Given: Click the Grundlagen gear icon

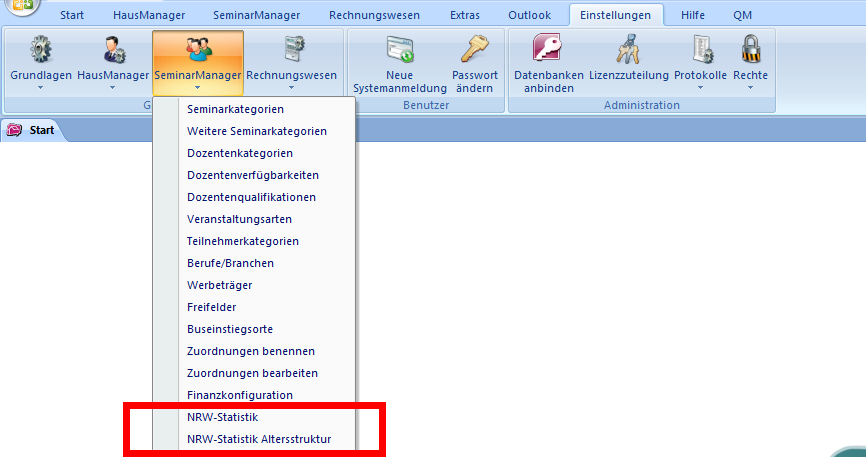Looking at the screenshot, I should (x=40, y=49).
